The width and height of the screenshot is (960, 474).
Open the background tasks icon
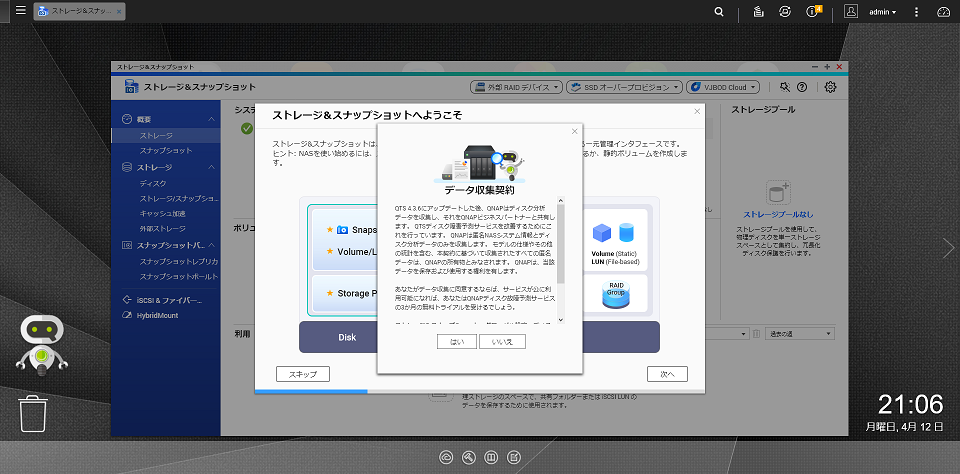pos(758,12)
